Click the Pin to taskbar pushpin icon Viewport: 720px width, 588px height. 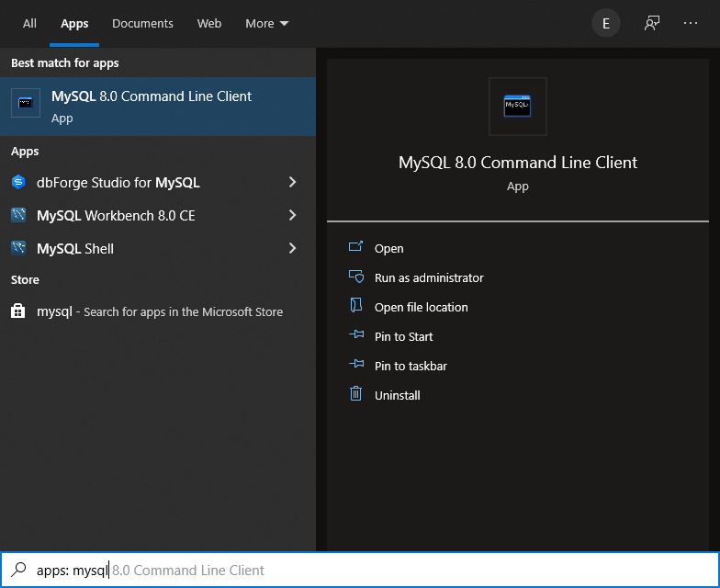click(x=356, y=364)
